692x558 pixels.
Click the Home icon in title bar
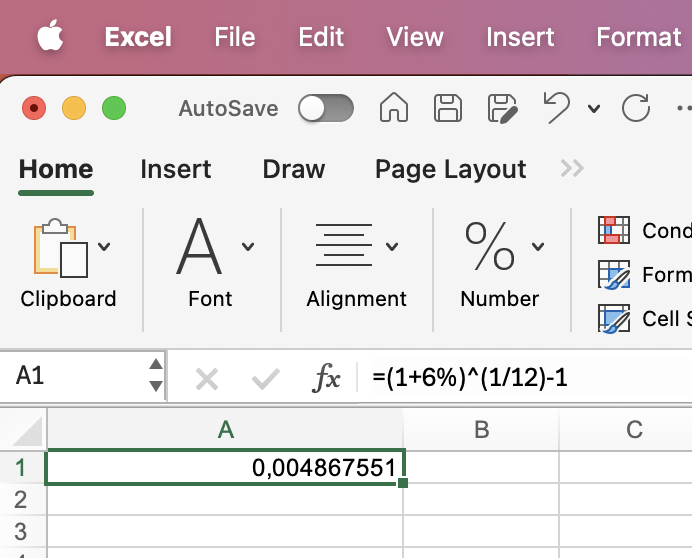pos(394,108)
